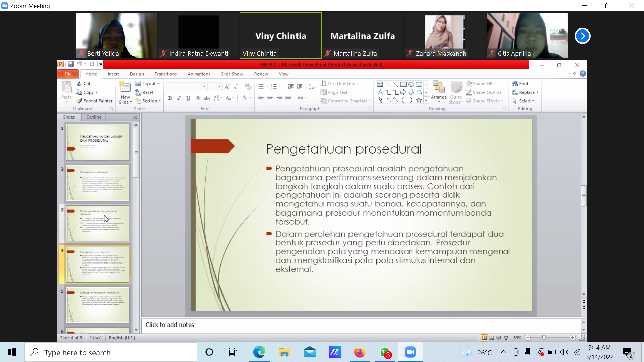Screen dimensions: 644x362
Task: Click the PowerPoint Help question icon
Action: pyautogui.click(x=583, y=74)
